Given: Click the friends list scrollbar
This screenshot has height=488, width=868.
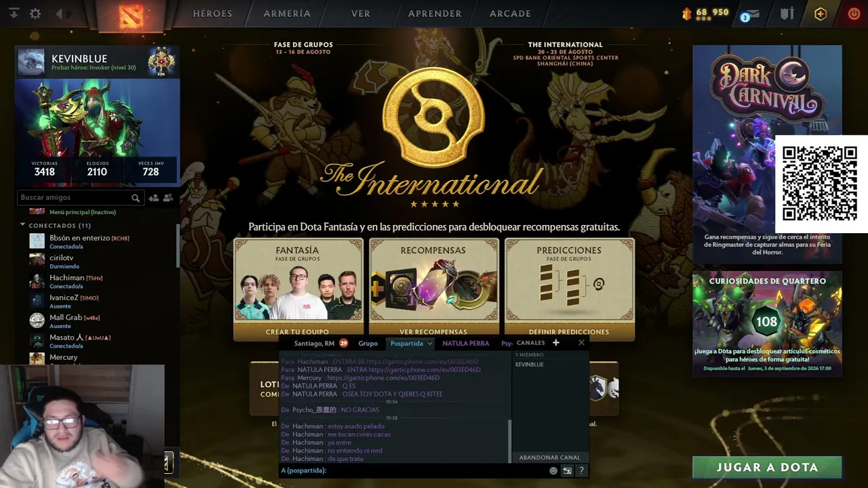Looking at the screenshot, I should coord(178,245).
